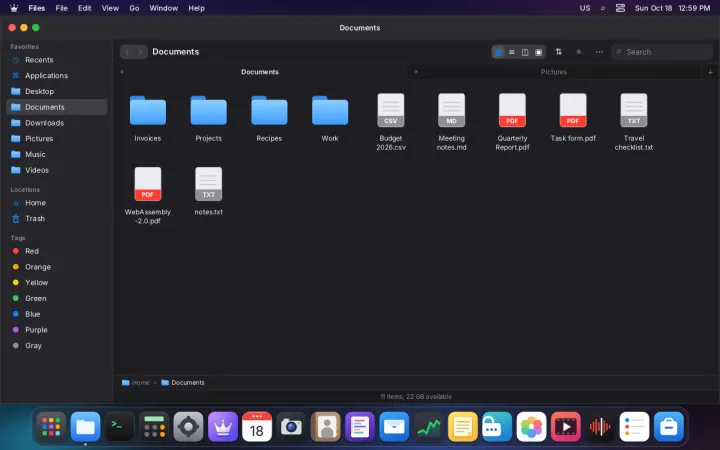Select the Task form.pdf file
The image size is (720, 450).
(573, 118)
